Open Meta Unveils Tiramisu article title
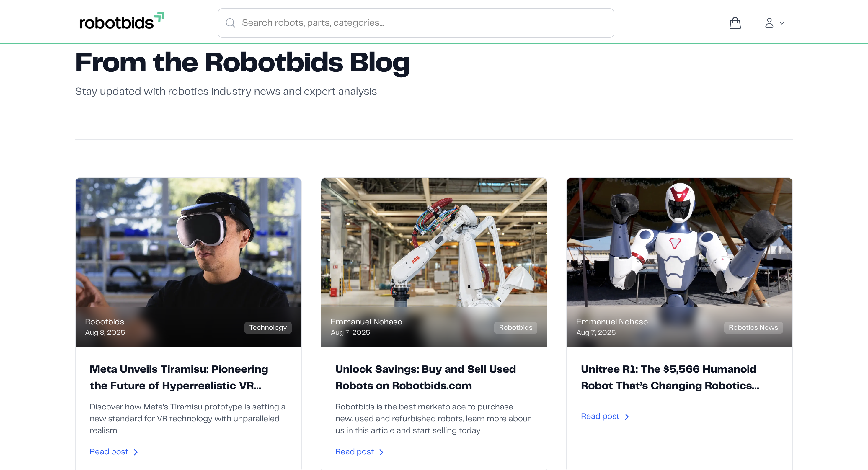 tap(179, 377)
